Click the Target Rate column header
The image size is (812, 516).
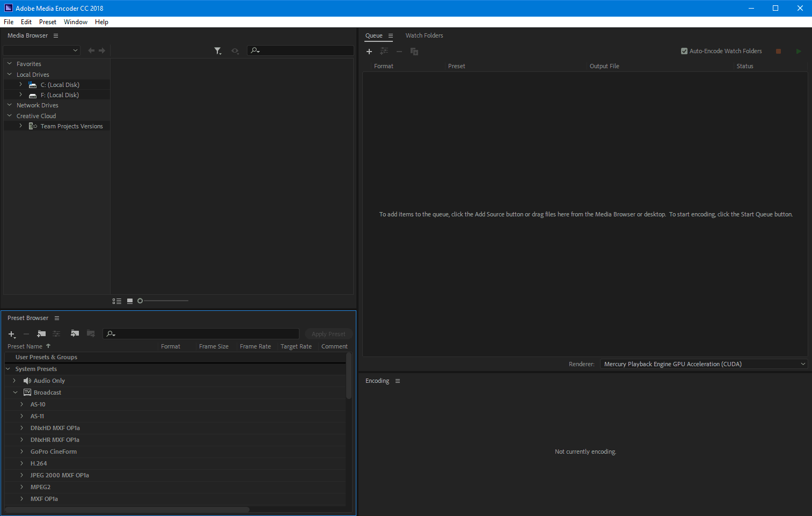[296, 346]
